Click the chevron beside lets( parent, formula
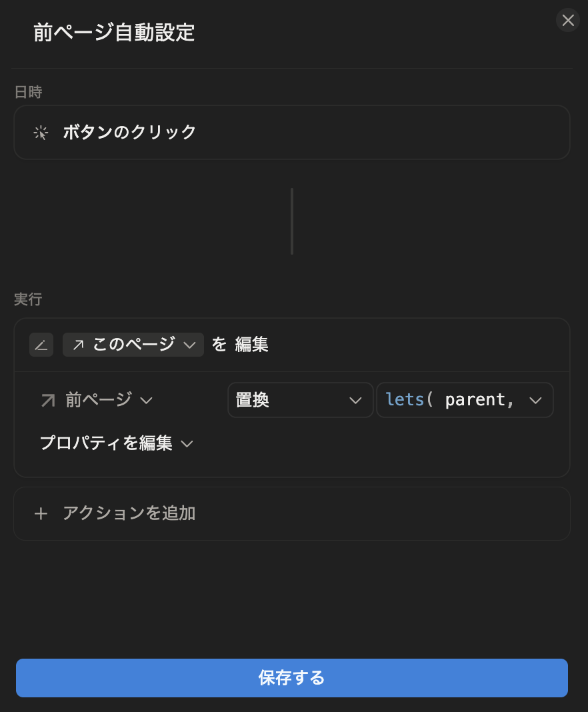Screen dimensions: 588x712 point(536,401)
